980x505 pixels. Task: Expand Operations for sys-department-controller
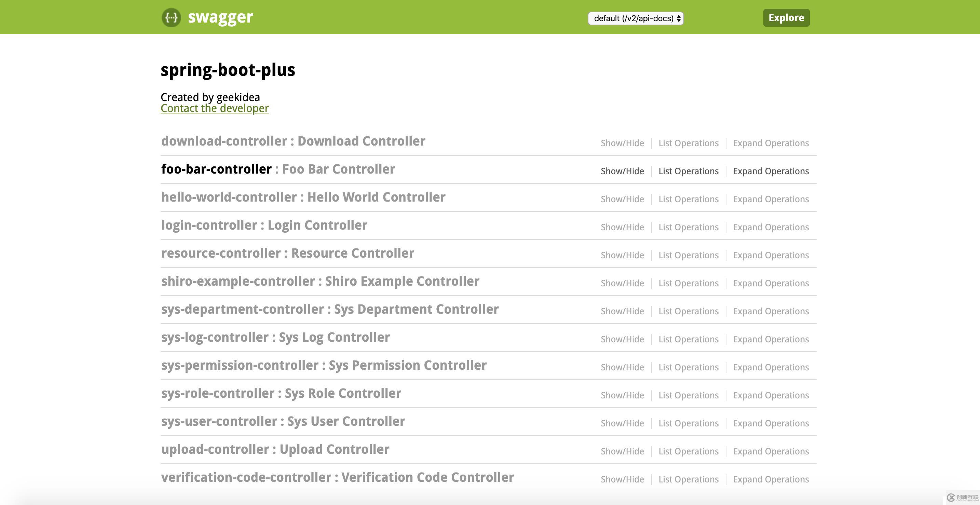771,312
